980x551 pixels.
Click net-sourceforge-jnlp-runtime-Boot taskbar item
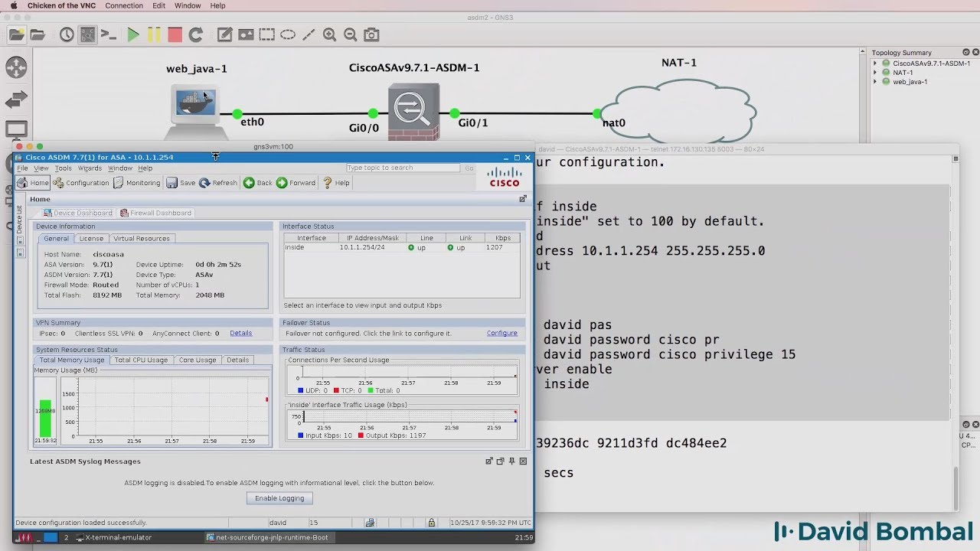coord(268,537)
